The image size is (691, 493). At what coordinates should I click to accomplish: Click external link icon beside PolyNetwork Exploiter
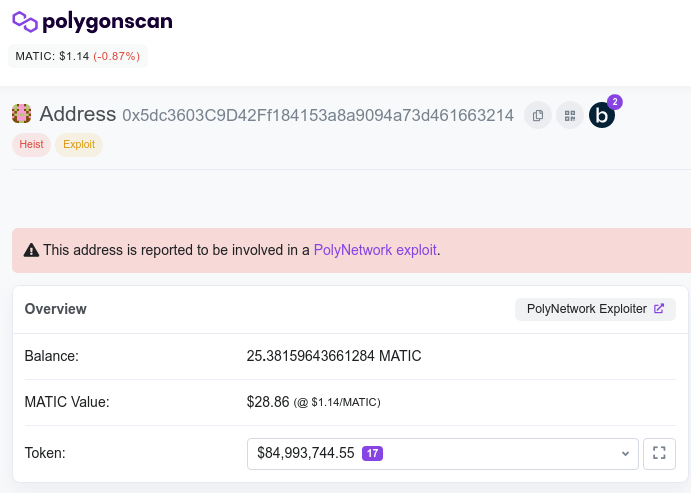point(659,309)
